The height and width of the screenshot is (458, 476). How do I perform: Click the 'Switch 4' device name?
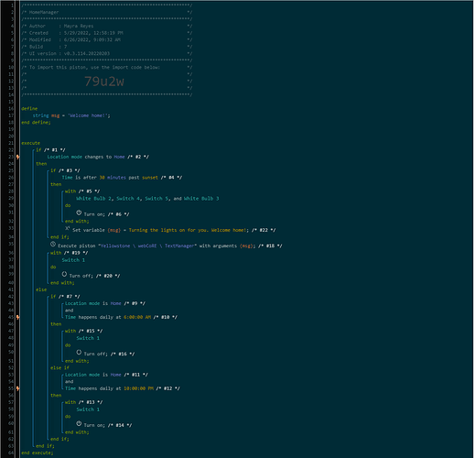[x=128, y=199]
